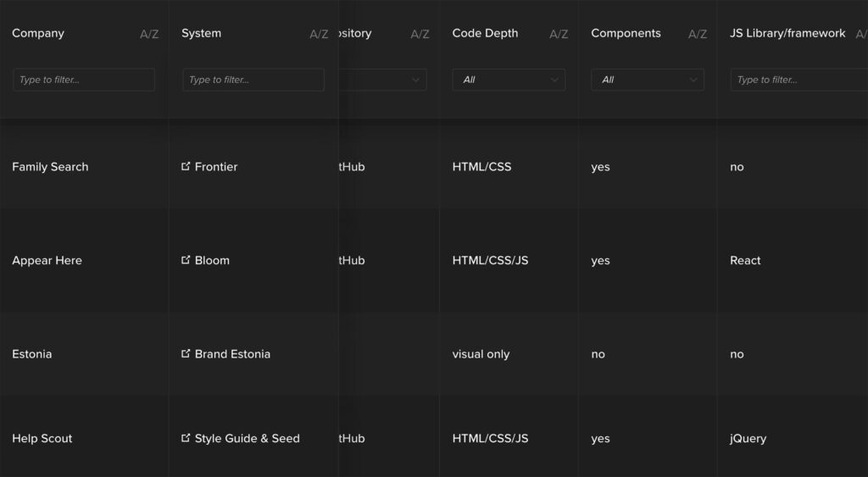
Task: Select 'visual only' code depth cell
Action: pos(481,354)
